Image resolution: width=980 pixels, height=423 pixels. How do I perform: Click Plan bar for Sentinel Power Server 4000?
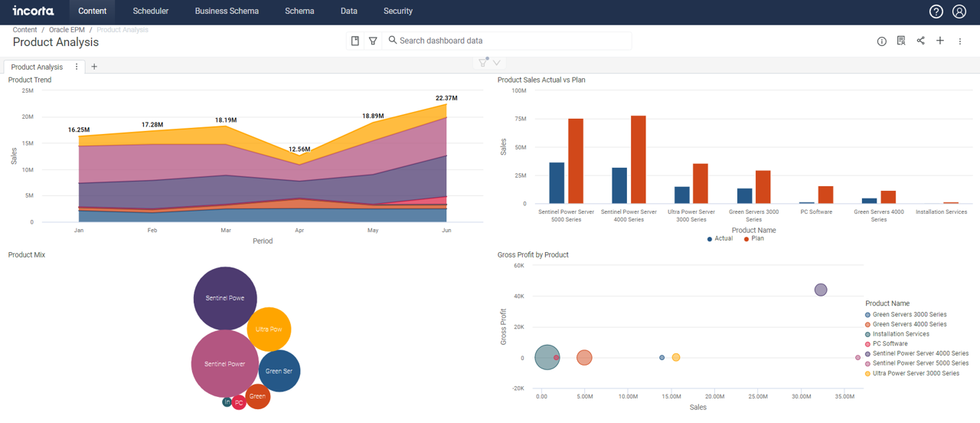(639, 159)
